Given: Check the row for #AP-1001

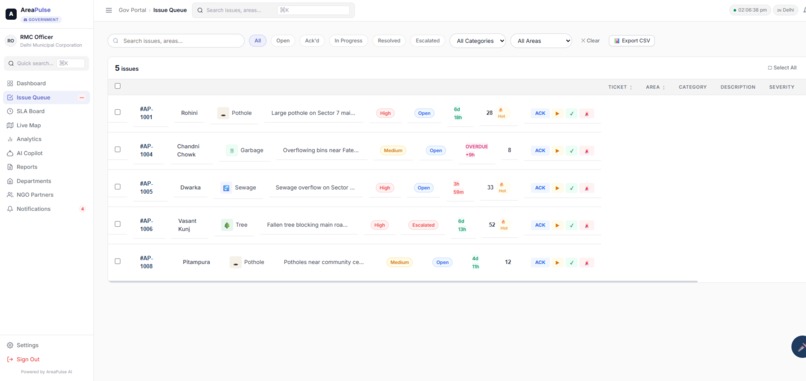Looking at the screenshot, I should [118, 112].
